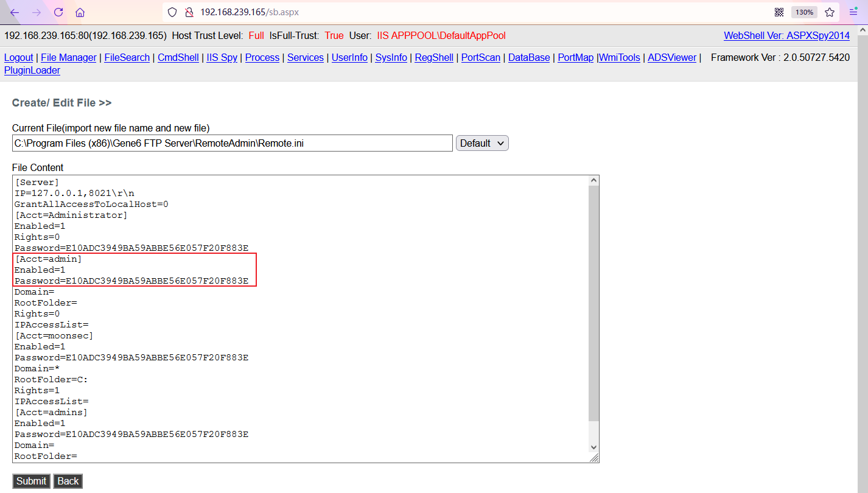Open the File Manager link
The width and height of the screenshot is (868, 493).
(x=68, y=58)
